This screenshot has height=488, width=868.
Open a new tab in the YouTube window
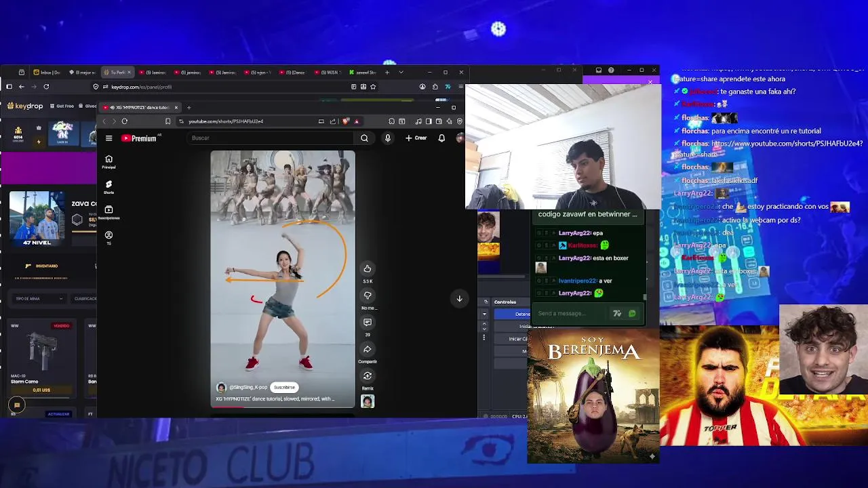(x=189, y=107)
